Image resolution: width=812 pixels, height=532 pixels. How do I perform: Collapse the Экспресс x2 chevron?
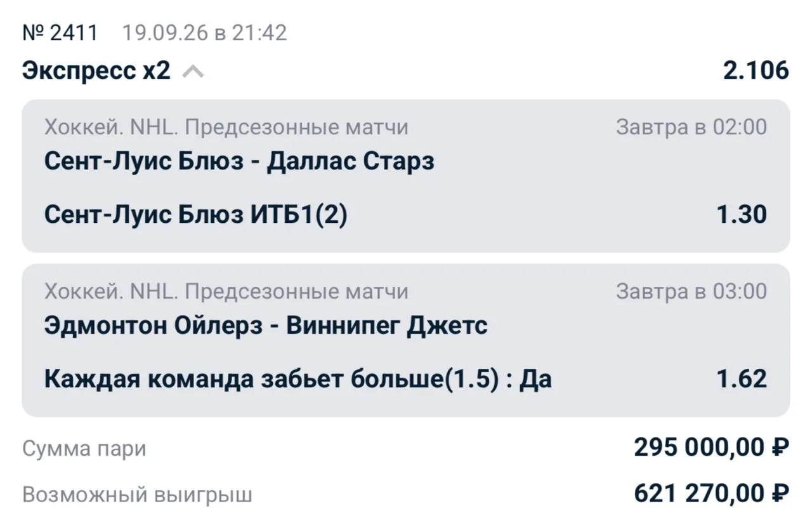193,72
